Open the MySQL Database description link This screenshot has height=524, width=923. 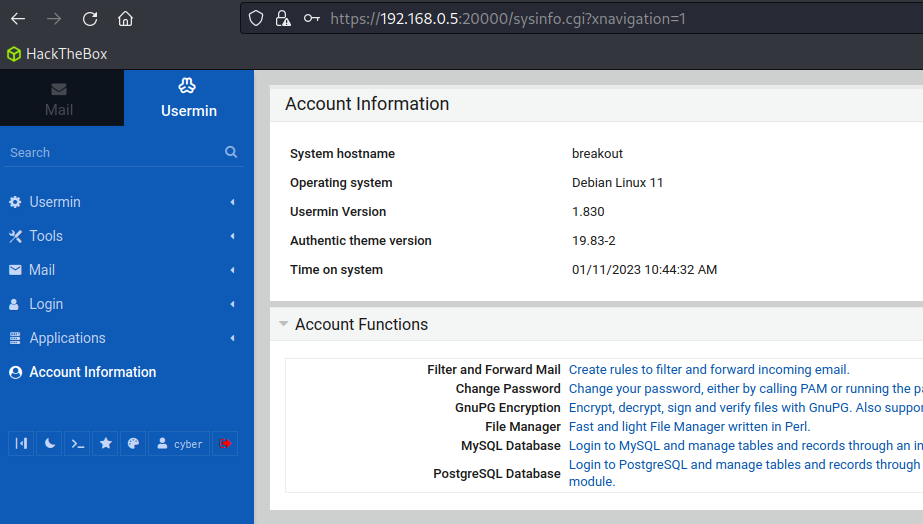click(x=745, y=446)
